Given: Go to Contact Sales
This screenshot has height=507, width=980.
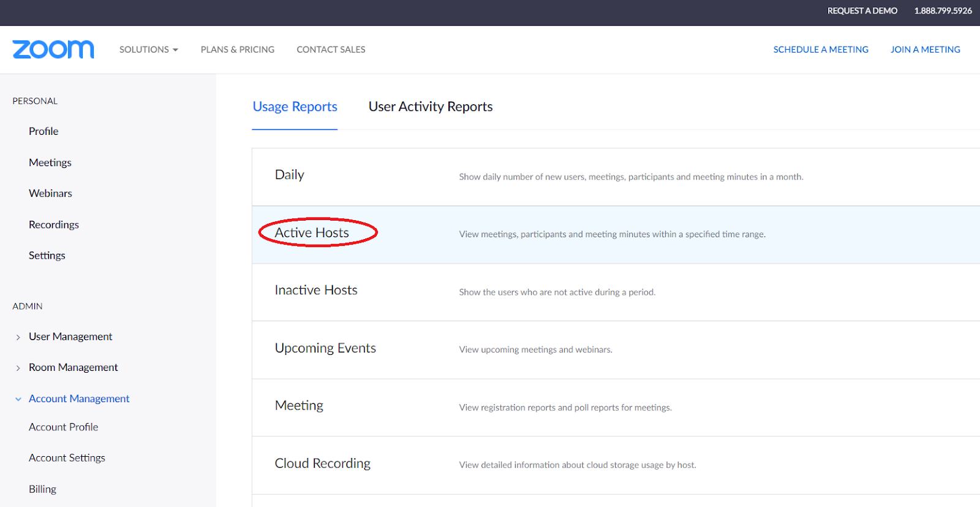Looking at the screenshot, I should [331, 50].
